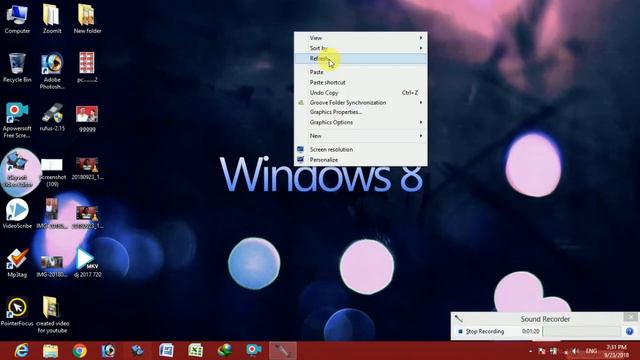Select the Mp3tag desktop shortcut
This screenshot has height=360, width=640.
(x=17, y=263)
